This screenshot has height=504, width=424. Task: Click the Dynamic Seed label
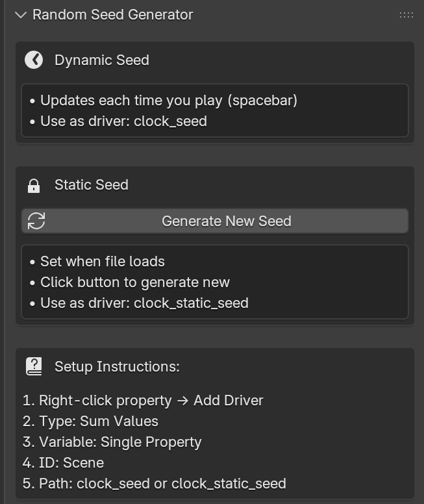(101, 60)
